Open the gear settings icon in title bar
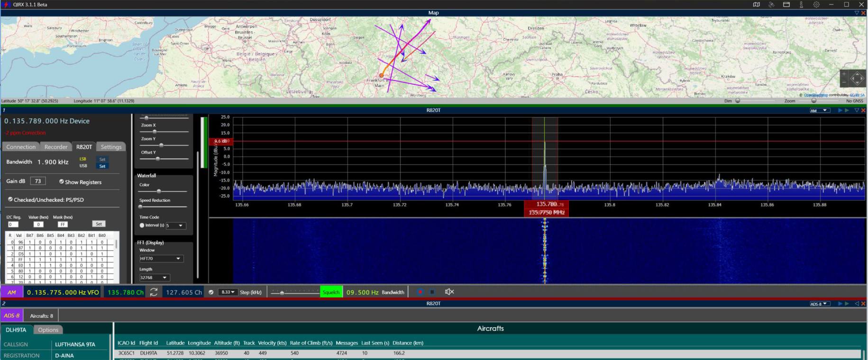 tap(816, 5)
